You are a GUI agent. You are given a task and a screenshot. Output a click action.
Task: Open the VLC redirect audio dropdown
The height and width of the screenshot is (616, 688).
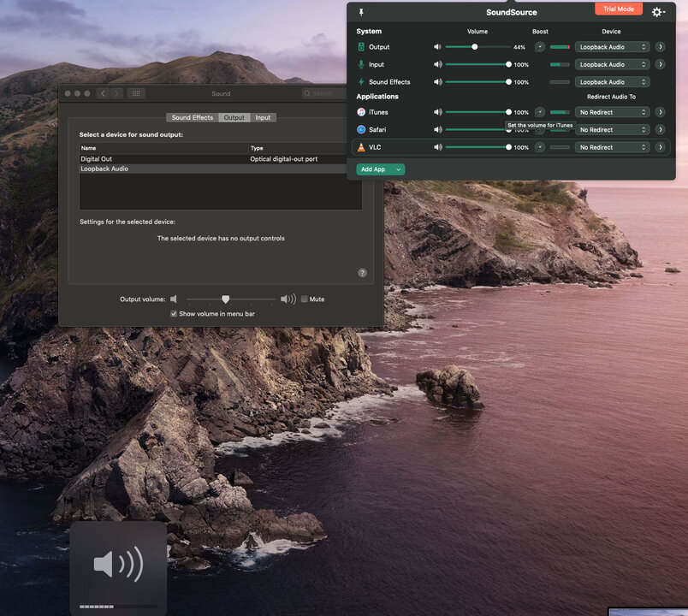pos(612,147)
